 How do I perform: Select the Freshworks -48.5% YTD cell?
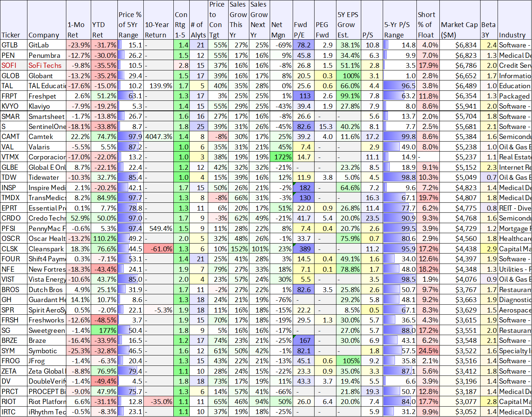104,320
